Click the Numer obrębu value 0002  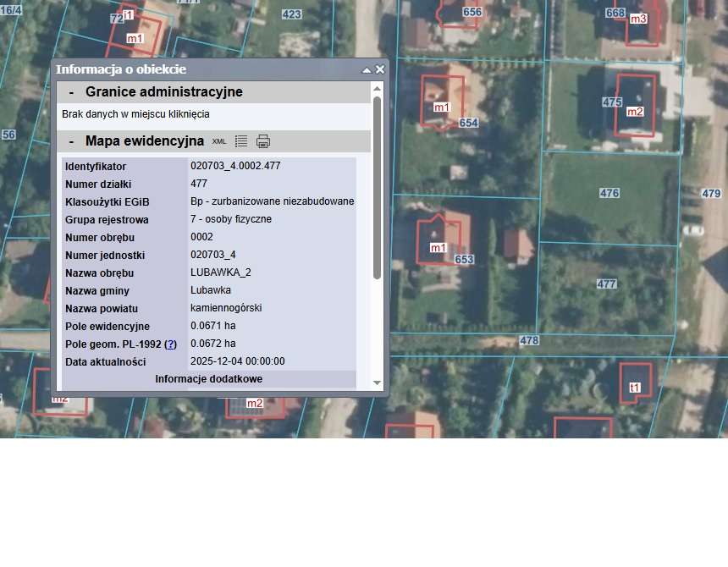(x=201, y=237)
